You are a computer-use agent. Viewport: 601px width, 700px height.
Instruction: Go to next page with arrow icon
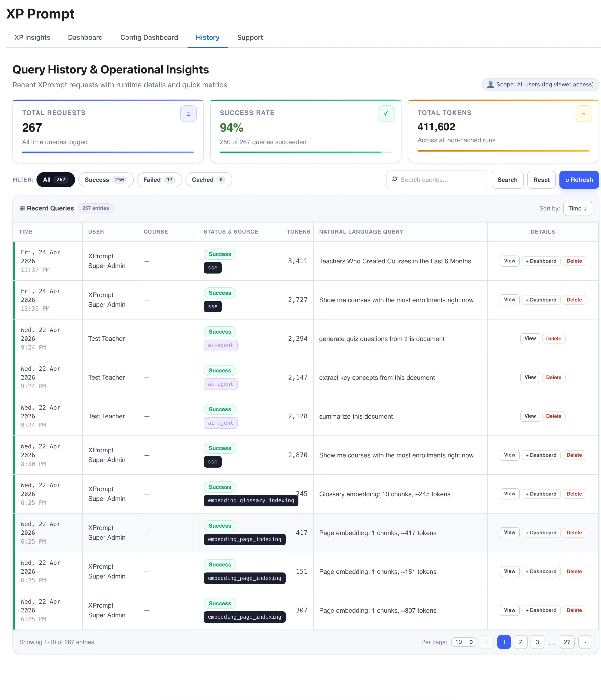tap(585, 642)
